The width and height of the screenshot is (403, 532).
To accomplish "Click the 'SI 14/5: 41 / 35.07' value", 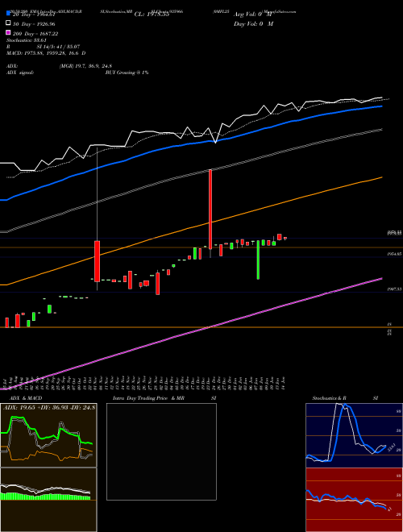I will pyautogui.click(x=58, y=47).
